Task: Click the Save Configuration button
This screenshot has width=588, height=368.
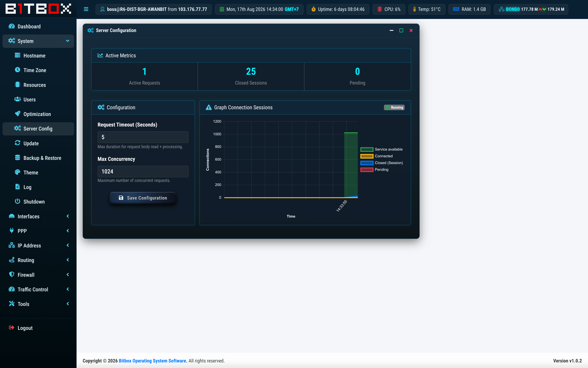Action: [x=143, y=198]
